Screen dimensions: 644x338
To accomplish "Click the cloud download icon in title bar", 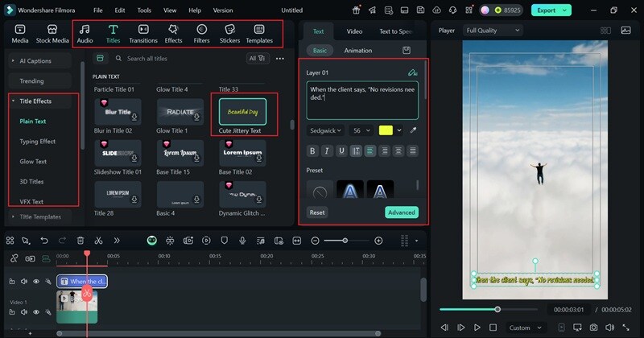I will (436, 10).
